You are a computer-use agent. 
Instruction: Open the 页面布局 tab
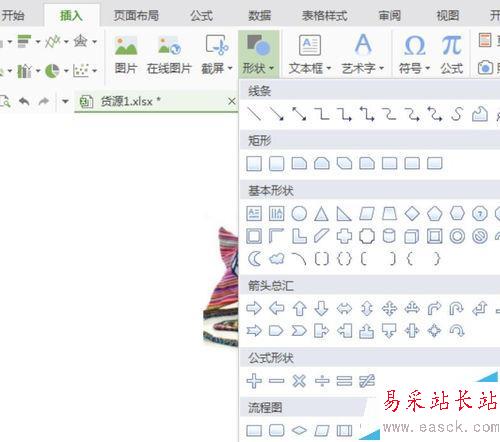point(136,15)
